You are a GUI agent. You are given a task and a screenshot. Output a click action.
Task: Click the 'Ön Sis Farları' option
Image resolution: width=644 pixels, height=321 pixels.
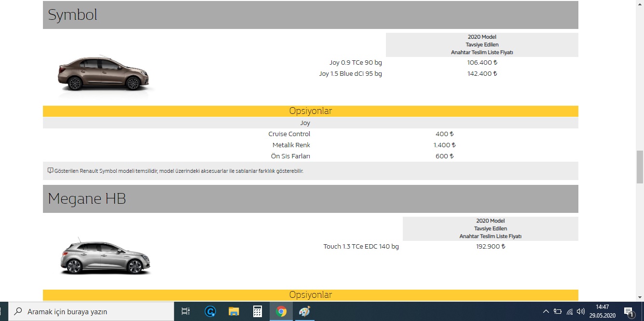tap(291, 156)
